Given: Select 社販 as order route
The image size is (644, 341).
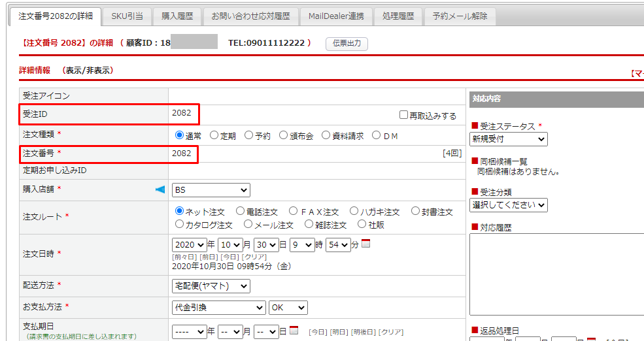Looking at the screenshot, I should coord(362,224).
